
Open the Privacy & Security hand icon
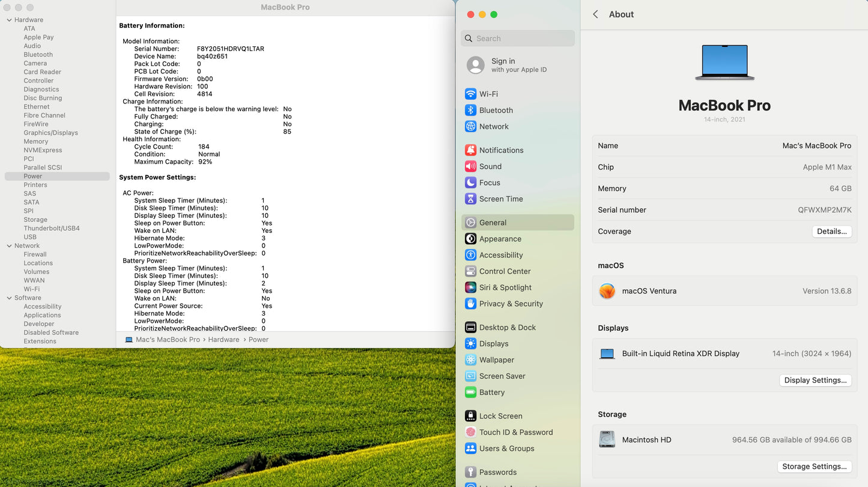point(471,304)
